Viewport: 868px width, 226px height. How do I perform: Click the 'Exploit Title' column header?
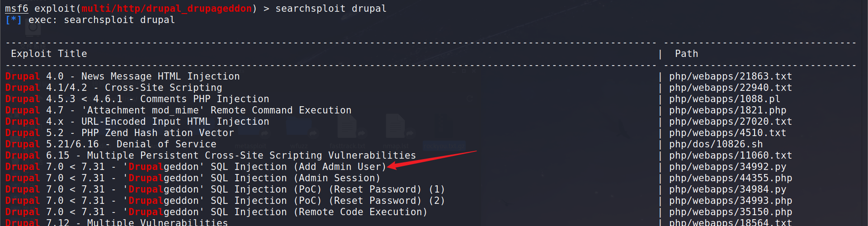coord(49,54)
